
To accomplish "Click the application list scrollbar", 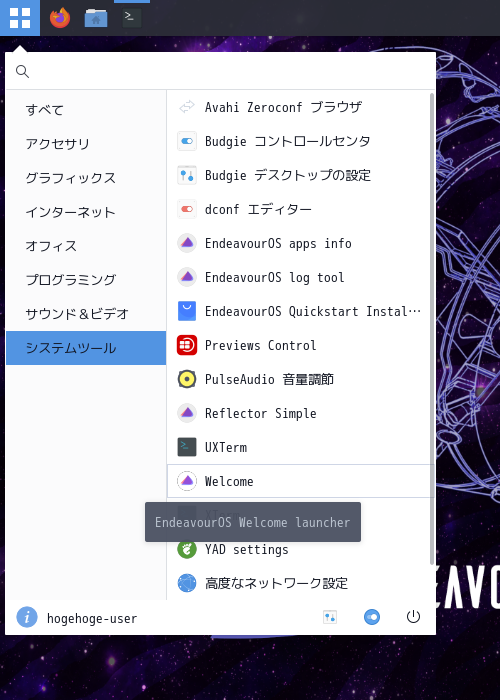I will point(432,329).
